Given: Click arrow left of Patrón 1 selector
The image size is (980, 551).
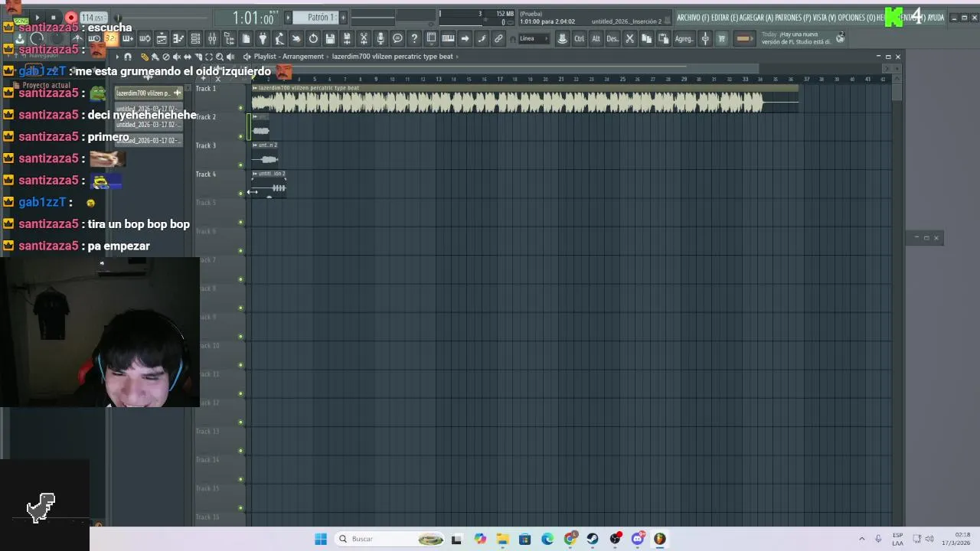Looking at the screenshot, I should point(288,18).
